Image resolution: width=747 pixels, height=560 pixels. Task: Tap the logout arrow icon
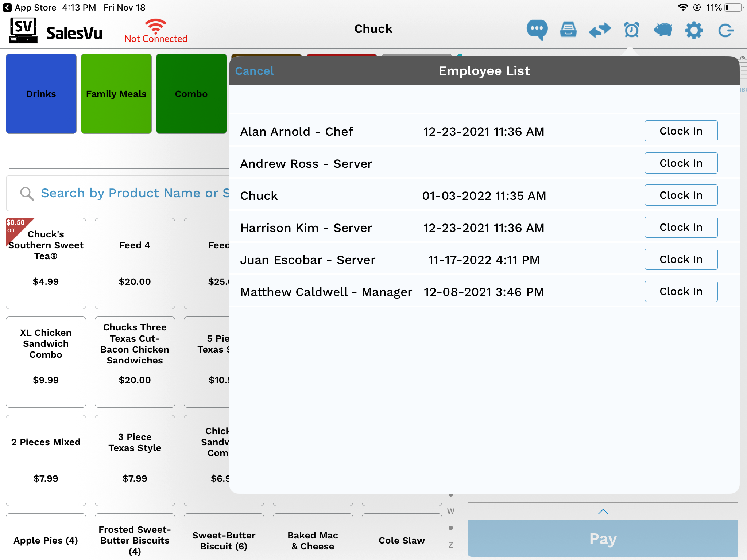pos(726,30)
